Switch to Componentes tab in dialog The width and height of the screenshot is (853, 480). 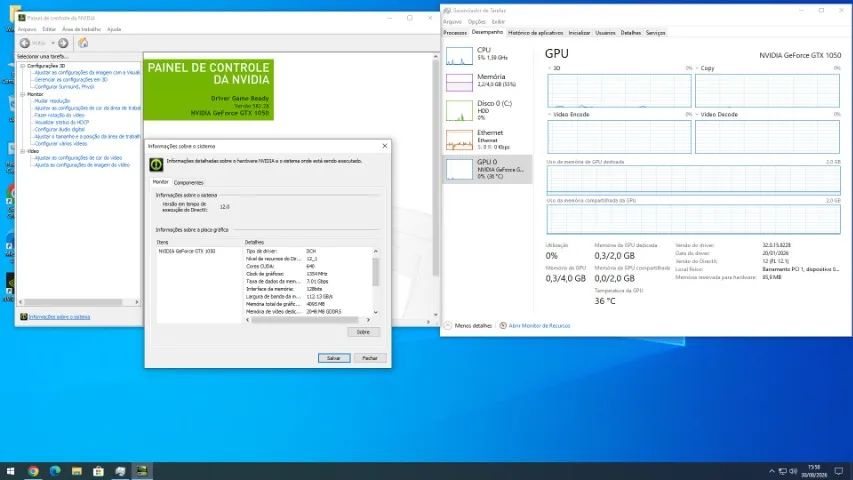[x=188, y=183]
